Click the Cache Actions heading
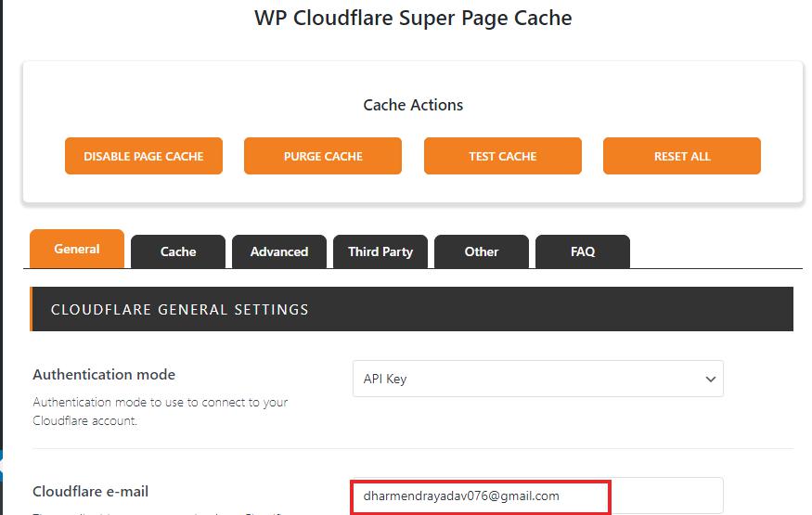812x515 pixels. (x=413, y=105)
